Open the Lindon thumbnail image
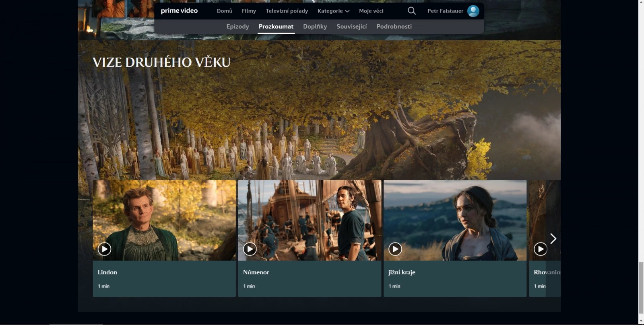 [164, 220]
